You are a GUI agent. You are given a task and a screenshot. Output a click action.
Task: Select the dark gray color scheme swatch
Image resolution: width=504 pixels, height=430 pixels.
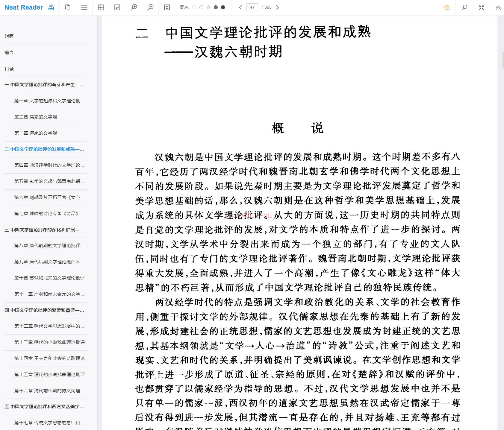point(216,7)
